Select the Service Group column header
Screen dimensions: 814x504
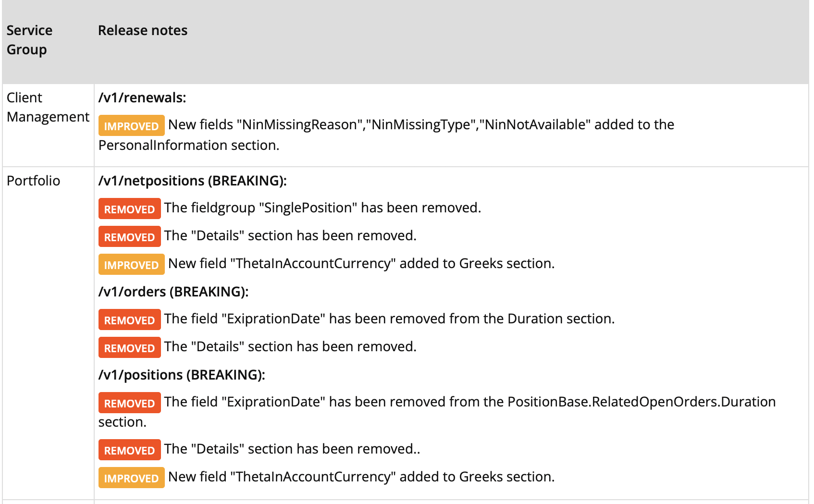29,40
